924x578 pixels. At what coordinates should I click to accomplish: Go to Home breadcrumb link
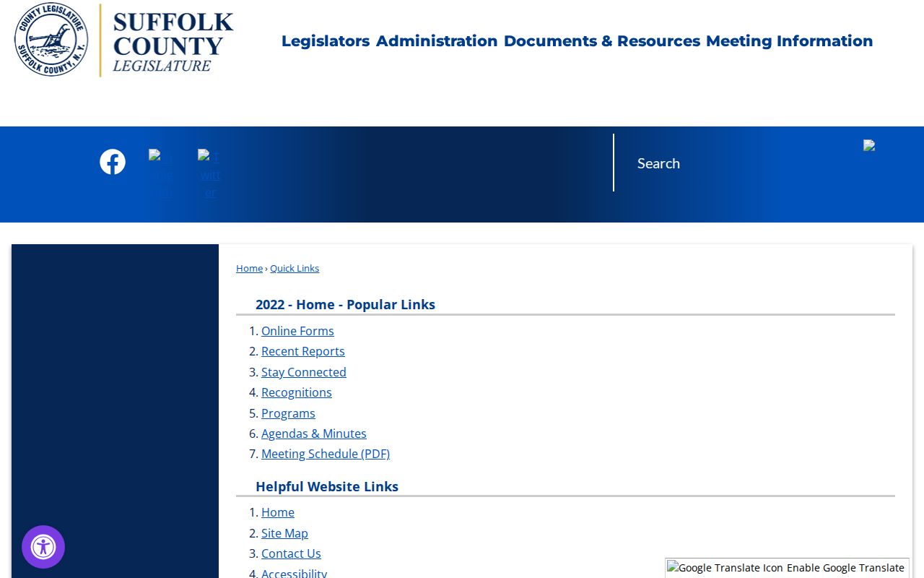tap(249, 268)
